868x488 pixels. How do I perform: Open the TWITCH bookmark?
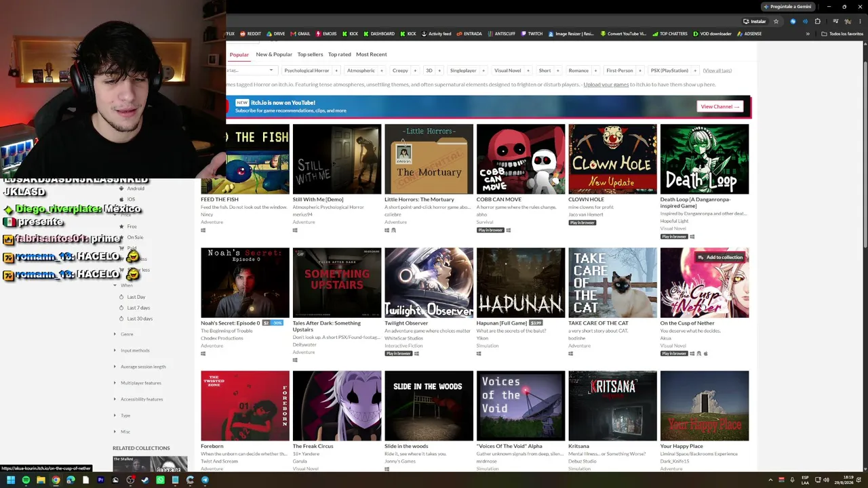532,34
